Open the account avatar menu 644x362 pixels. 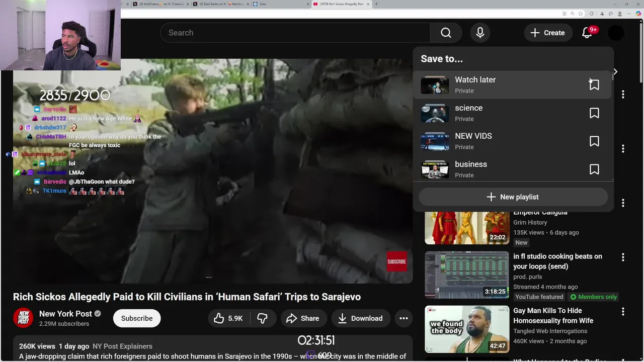pyautogui.click(x=616, y=33)
